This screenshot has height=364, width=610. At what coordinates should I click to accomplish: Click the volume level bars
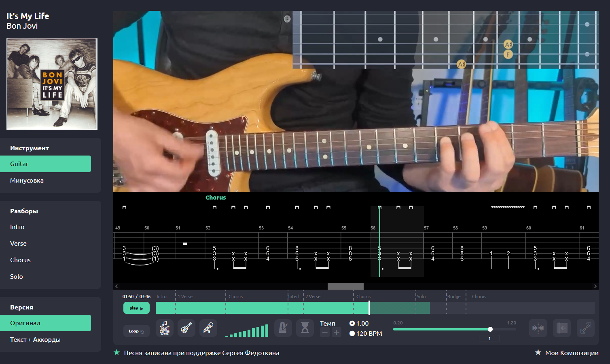click(x=247, y=331)
